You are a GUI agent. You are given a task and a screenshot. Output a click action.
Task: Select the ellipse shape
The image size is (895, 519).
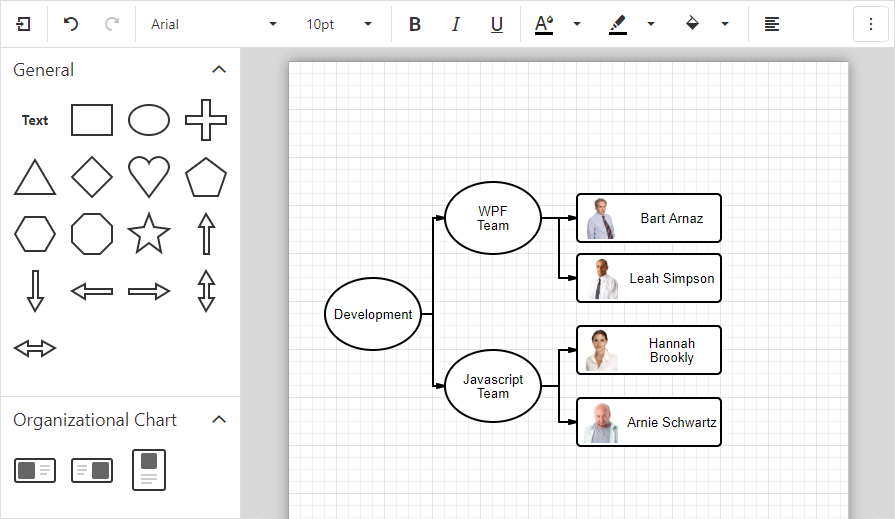tap(149, 120)
